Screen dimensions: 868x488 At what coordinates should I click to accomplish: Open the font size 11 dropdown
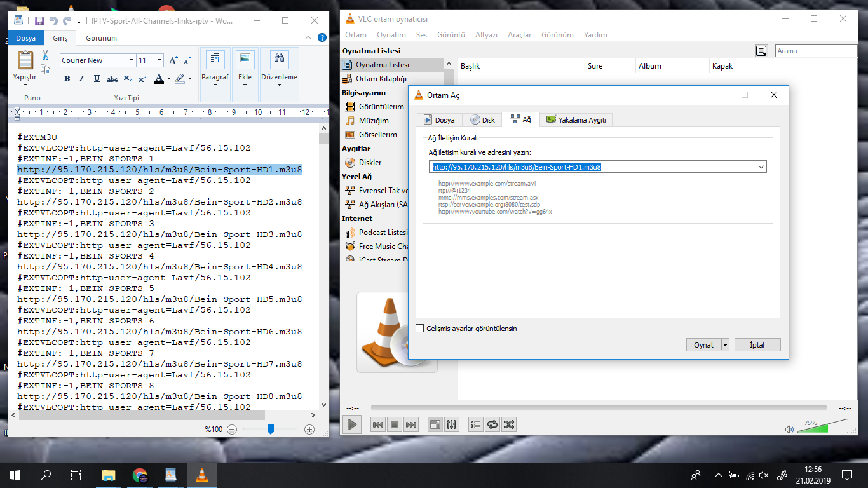click(158, 60)
